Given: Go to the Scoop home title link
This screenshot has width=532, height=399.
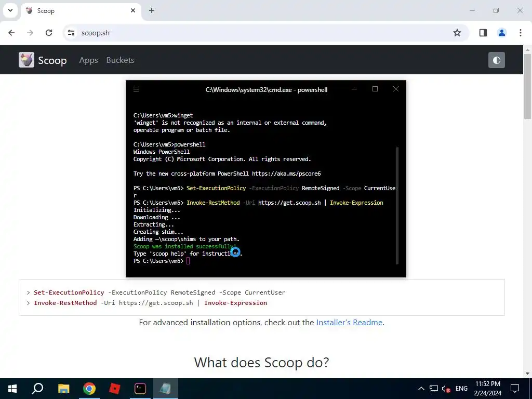Looking at the screenshot, I should pos(52,60).
